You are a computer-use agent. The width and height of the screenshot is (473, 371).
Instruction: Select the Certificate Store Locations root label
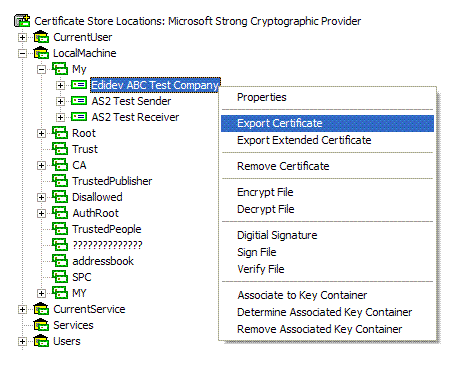click(x=198, y=21)
